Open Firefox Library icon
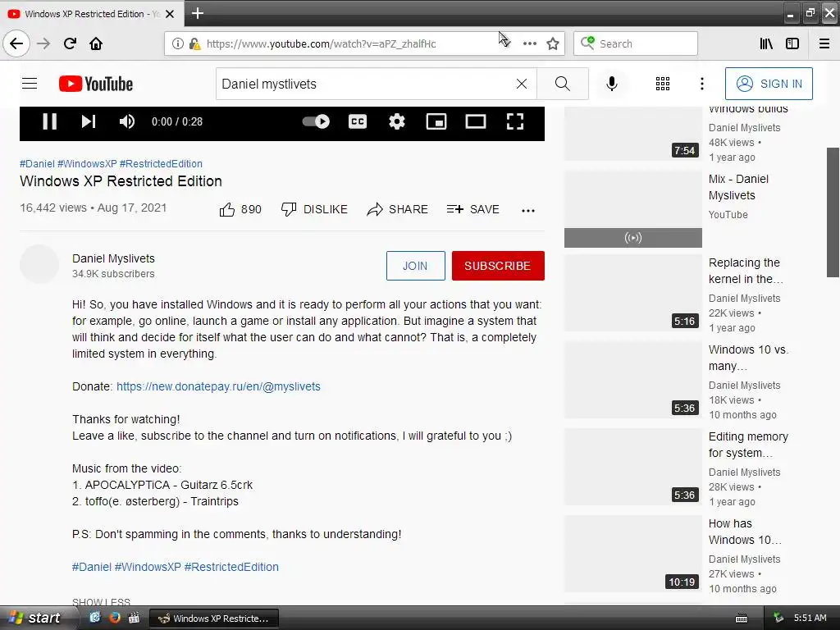 pyautogui.click(x=766, y=43)
